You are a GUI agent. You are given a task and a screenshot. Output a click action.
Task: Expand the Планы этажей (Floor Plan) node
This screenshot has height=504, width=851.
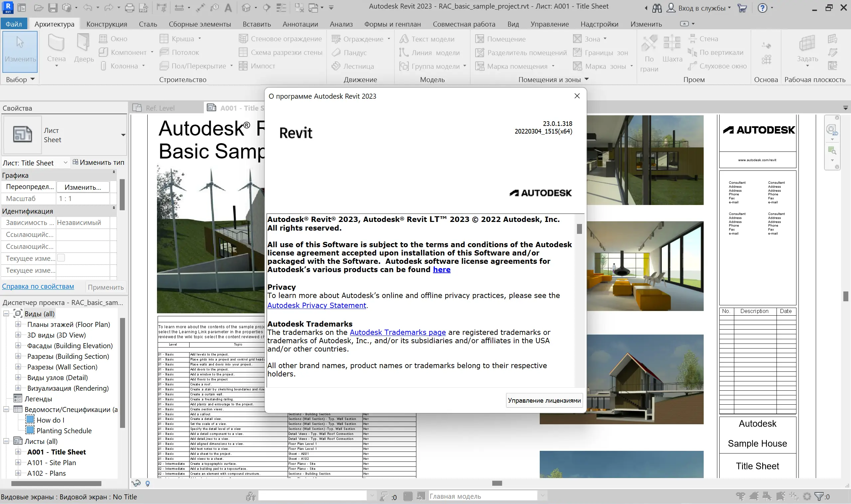coord(18,324)
